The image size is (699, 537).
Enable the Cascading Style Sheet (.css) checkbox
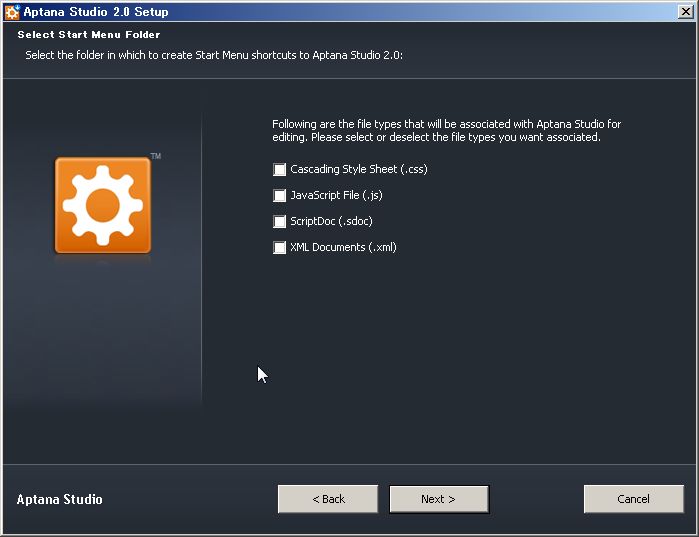(280, 169)
